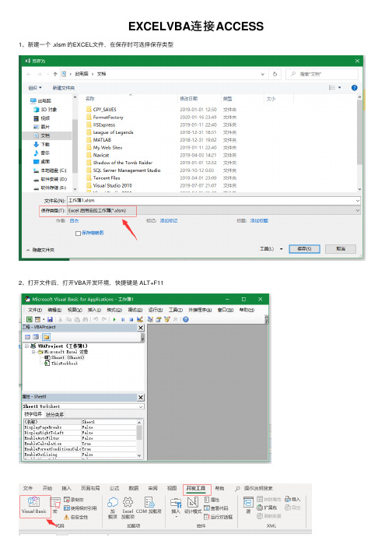Click the Cancel (取消) button
Screen dimensions: 392x555
point(341,249)
